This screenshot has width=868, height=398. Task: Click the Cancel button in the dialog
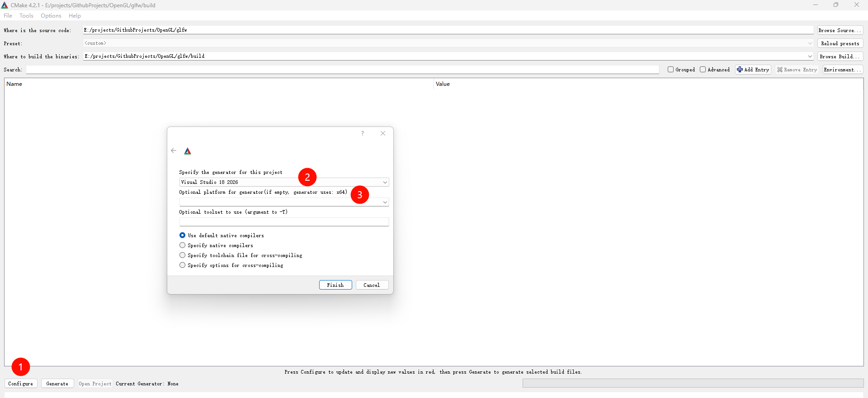coord(372,285)
